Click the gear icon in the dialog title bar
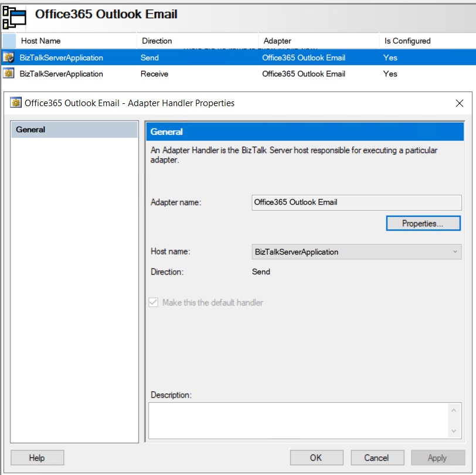 (x=15, y=103)
